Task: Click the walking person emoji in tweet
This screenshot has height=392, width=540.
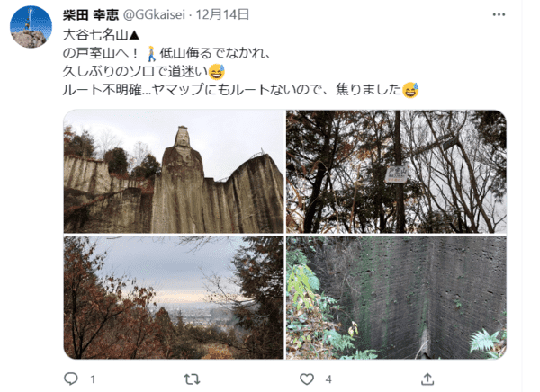Action: point(151,53)
